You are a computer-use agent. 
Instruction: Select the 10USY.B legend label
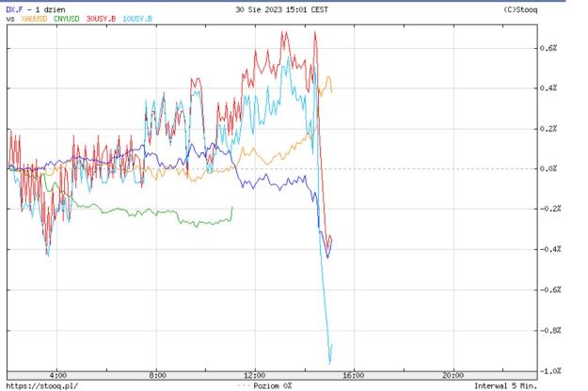[x=137, y=19]
